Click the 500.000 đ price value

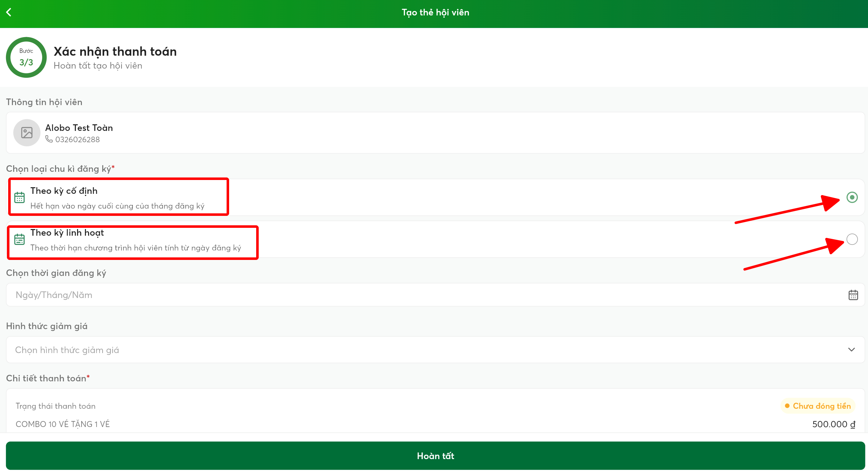(x=834, y=424)
